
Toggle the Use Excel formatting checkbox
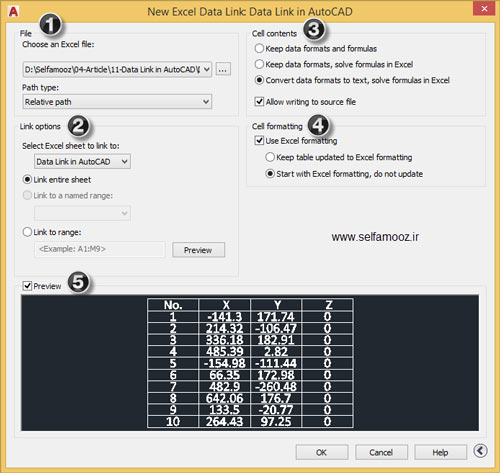pyautogui.click(x=259, y=140)
